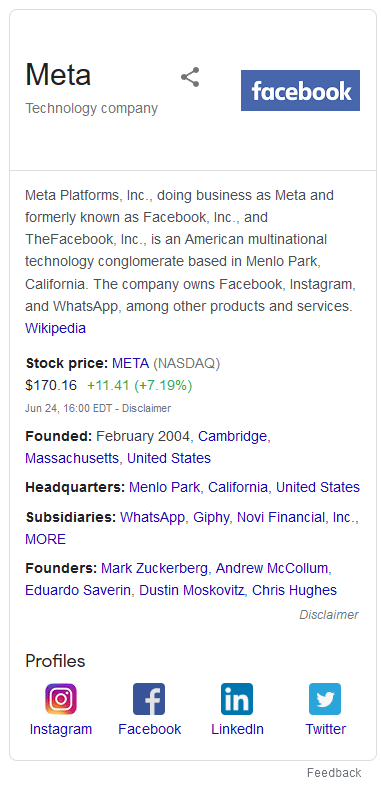Click the share icon next to Meta
381x785 pixels.
pos(190,78)
